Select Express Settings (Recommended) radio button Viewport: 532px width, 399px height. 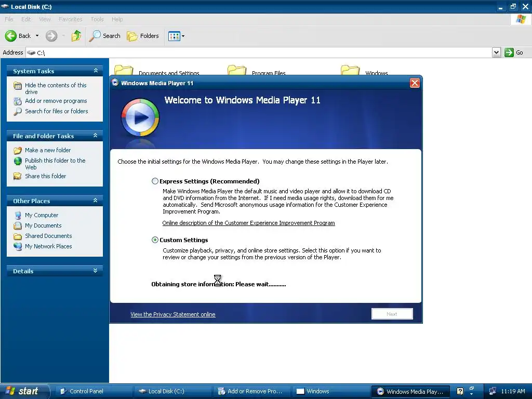click(x=155, y=181)
